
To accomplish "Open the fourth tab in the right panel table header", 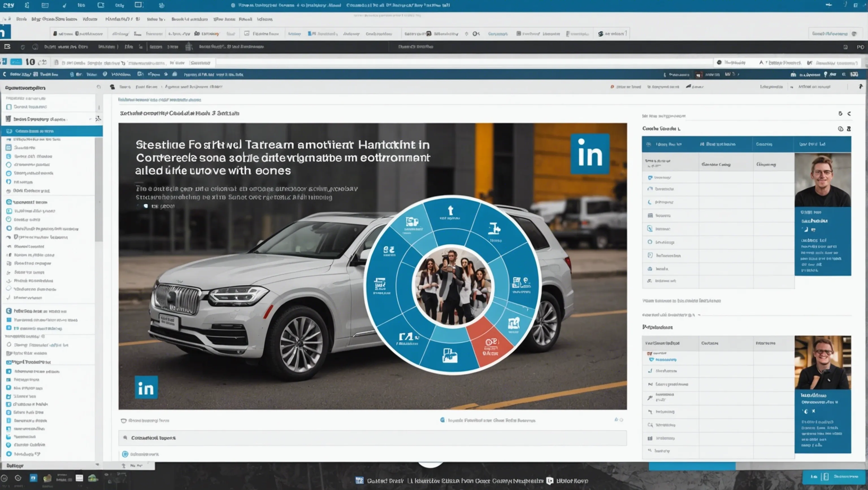I will pos(822,144).
